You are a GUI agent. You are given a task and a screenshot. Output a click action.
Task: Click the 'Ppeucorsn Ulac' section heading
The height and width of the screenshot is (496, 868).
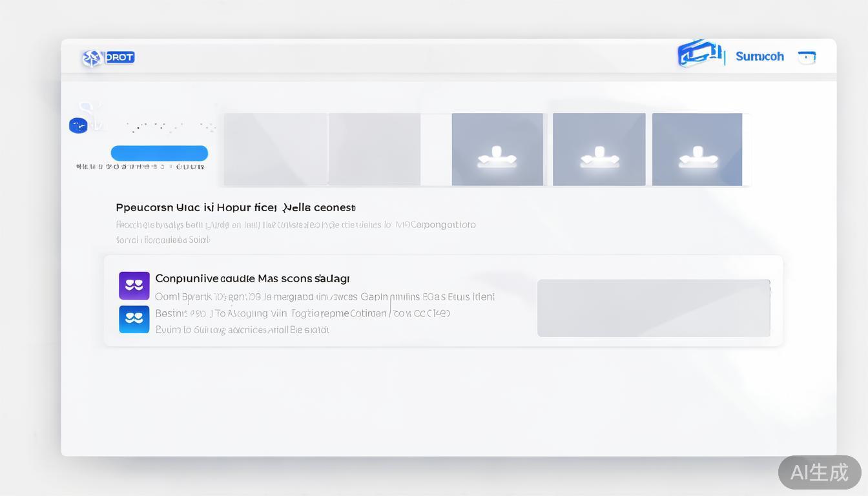click(235, 207)
